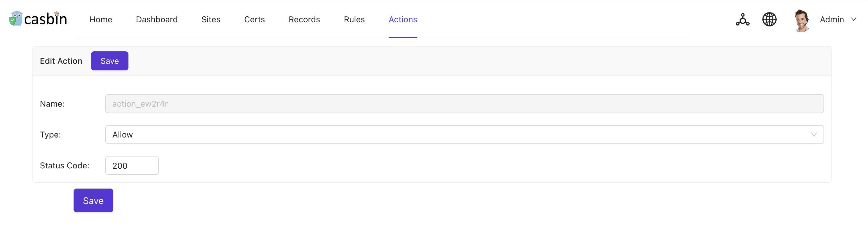Focus the Status Code field with 200

coord(132,166)
